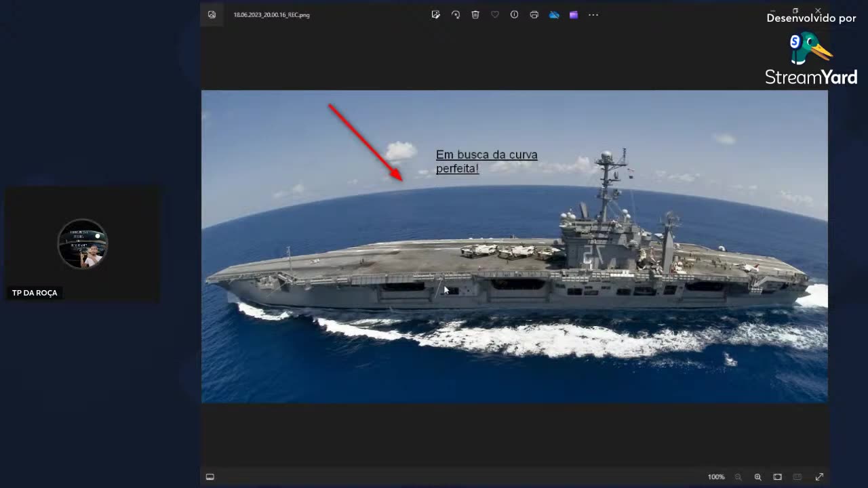Mark image as favorite with heart
Image resolution: width=868 pixels, height=488 pixels.
click(x=495, y=14)
